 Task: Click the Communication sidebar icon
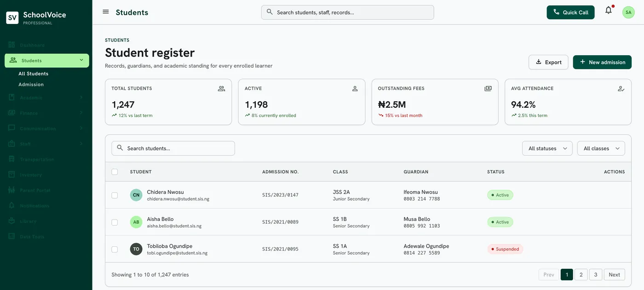[12, 128]
